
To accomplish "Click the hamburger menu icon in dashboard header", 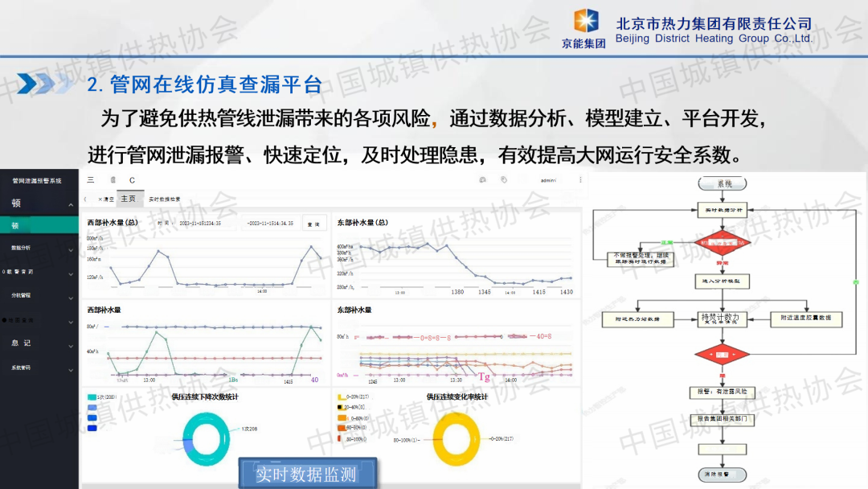I will coord(91,180).
